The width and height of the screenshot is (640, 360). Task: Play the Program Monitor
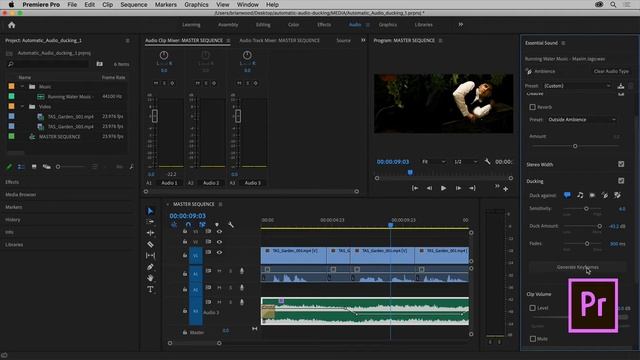pos(443,188)
